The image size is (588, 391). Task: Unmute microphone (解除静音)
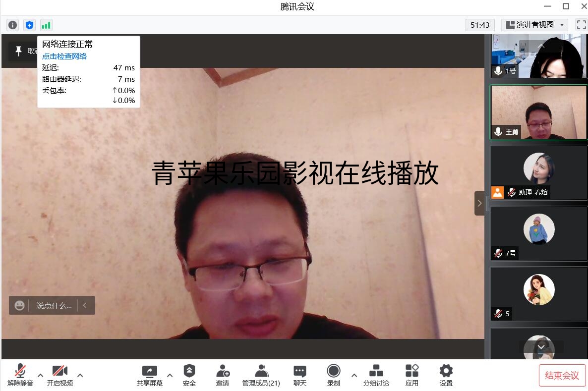pyautogui.click(x=20, y=376)
